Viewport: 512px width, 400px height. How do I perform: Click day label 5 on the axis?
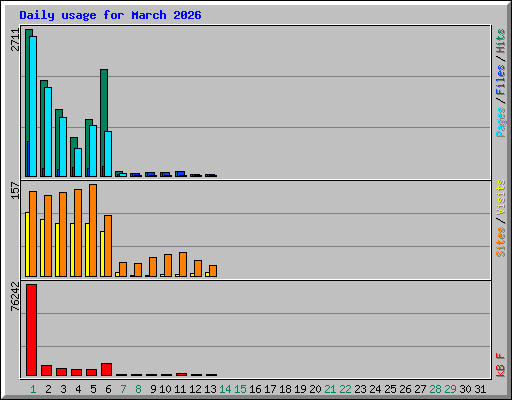pos(93,389)
